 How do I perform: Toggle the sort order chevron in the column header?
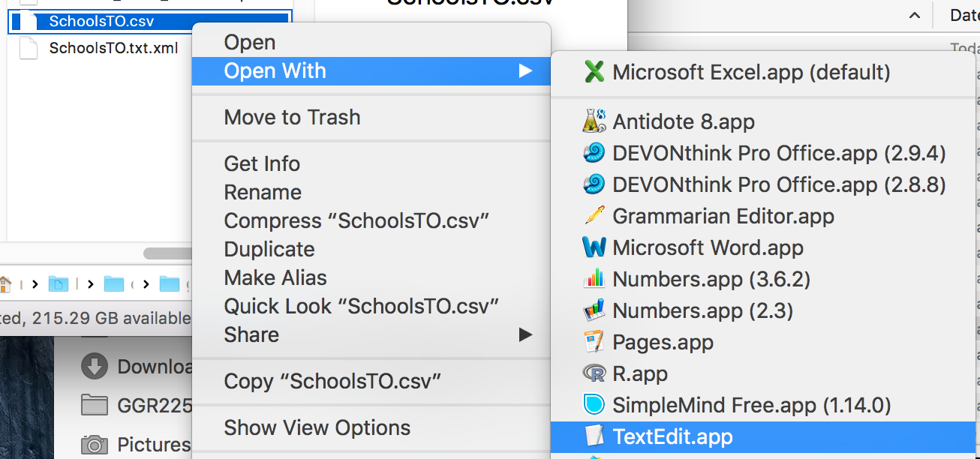click(914, 15)
